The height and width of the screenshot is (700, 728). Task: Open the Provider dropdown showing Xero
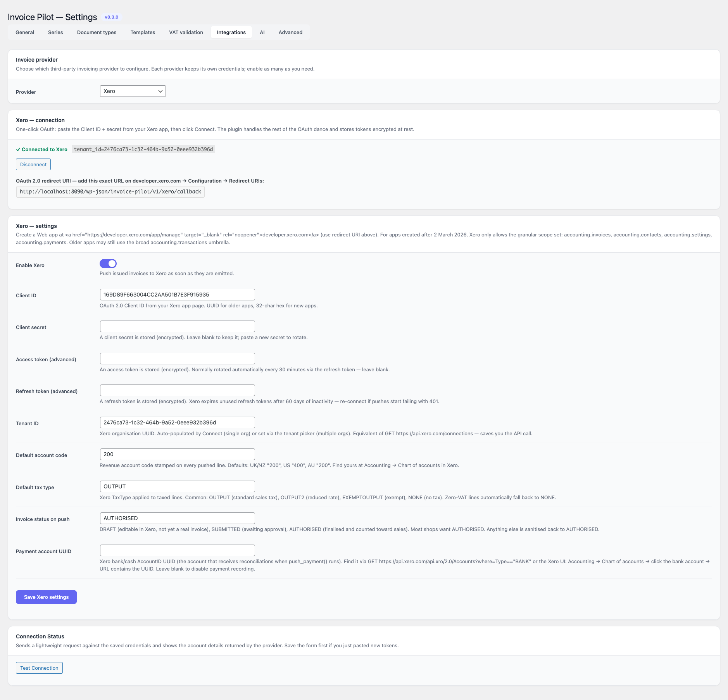pos(133,91)
